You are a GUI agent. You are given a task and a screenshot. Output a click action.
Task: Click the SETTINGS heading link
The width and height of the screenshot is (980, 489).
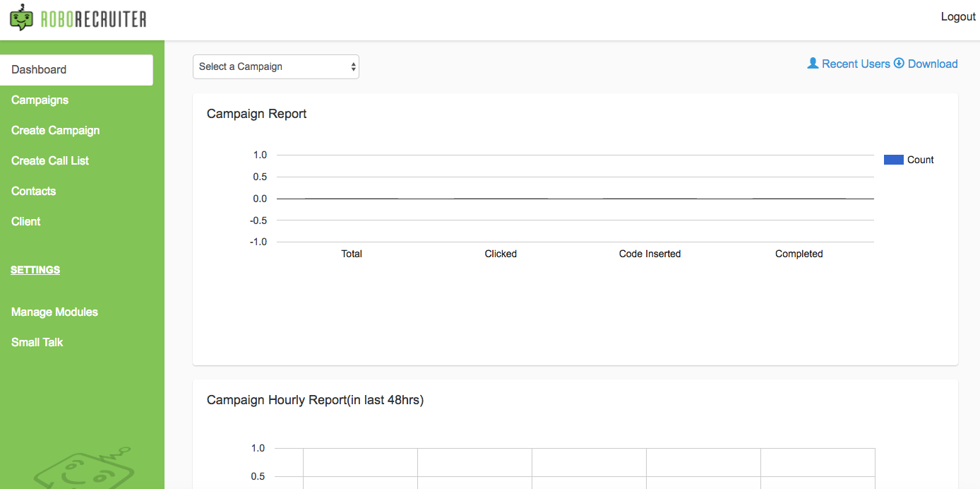click(x=35, y=270)
